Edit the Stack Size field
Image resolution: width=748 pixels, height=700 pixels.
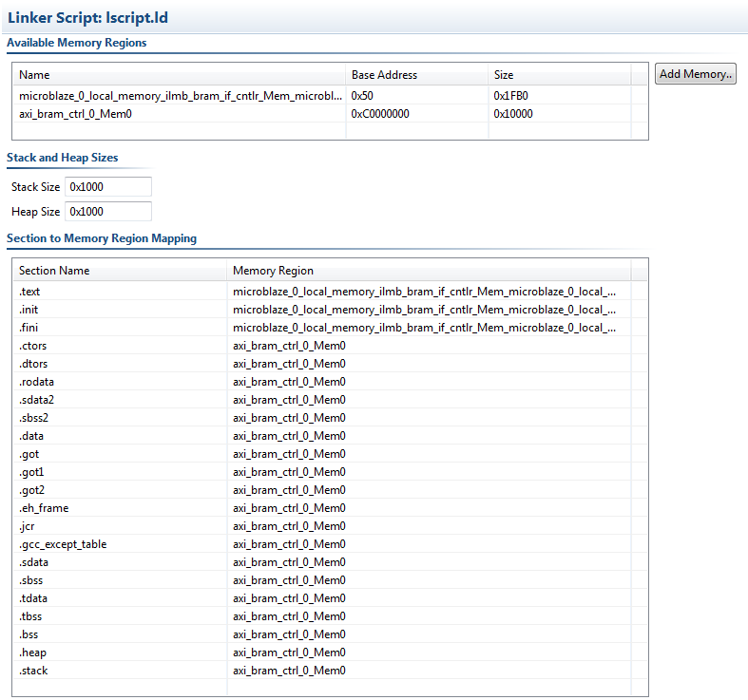pos(108,186)
